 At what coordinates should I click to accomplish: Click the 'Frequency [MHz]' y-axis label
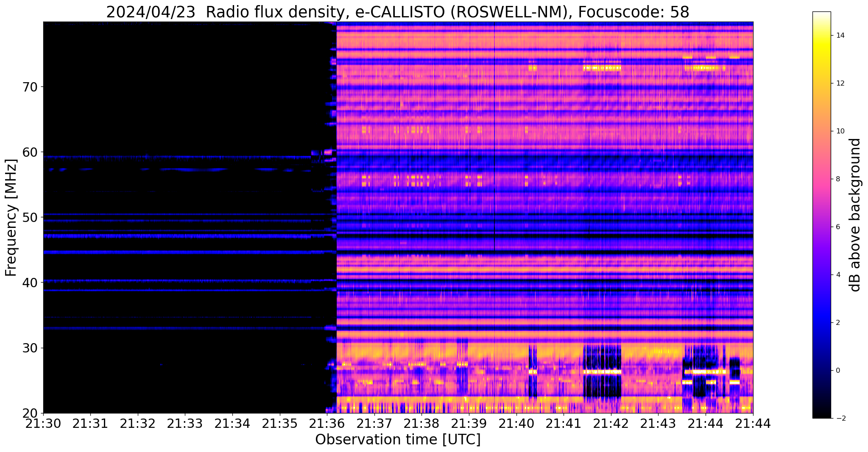click(x=11, y=218)
